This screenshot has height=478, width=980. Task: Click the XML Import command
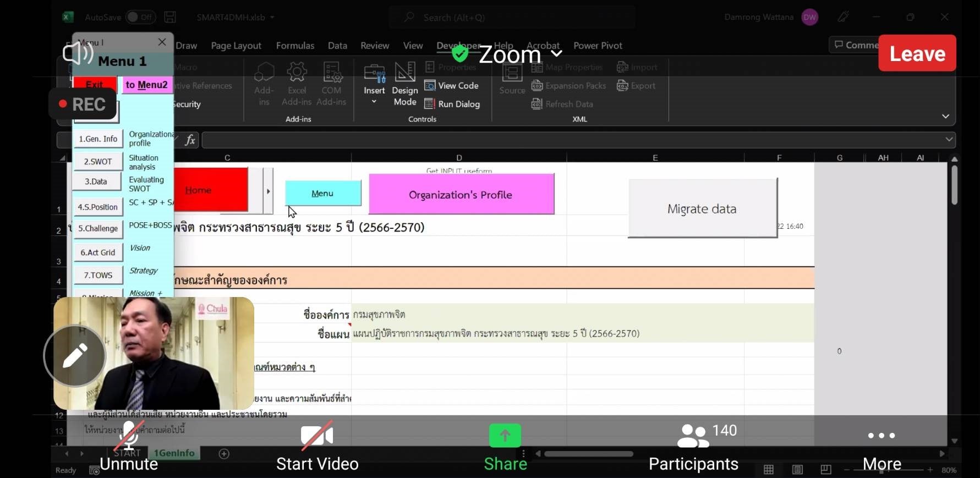click(637, 67)
